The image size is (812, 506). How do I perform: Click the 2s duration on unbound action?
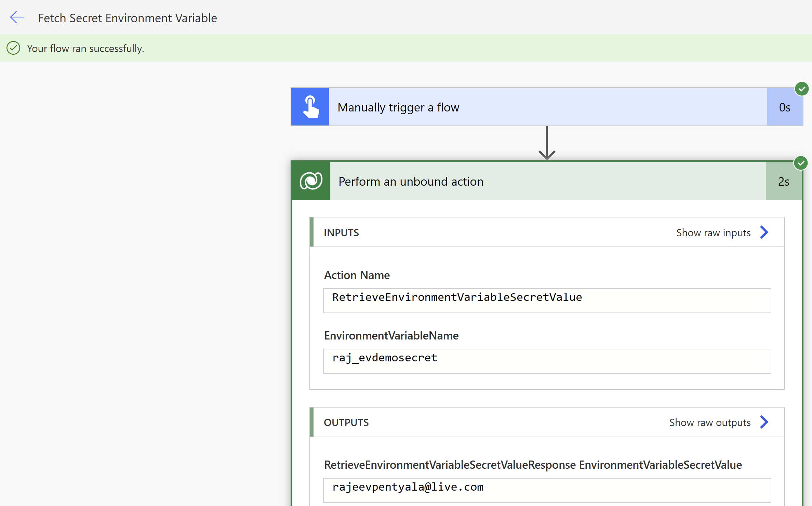pyautogui.click(x=783, y=182)
